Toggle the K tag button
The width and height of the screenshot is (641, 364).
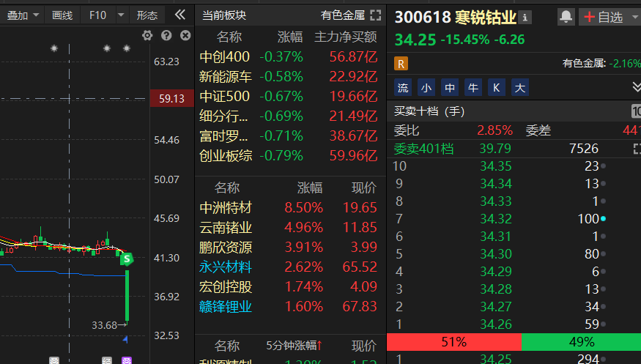click(x=497, y=88)
